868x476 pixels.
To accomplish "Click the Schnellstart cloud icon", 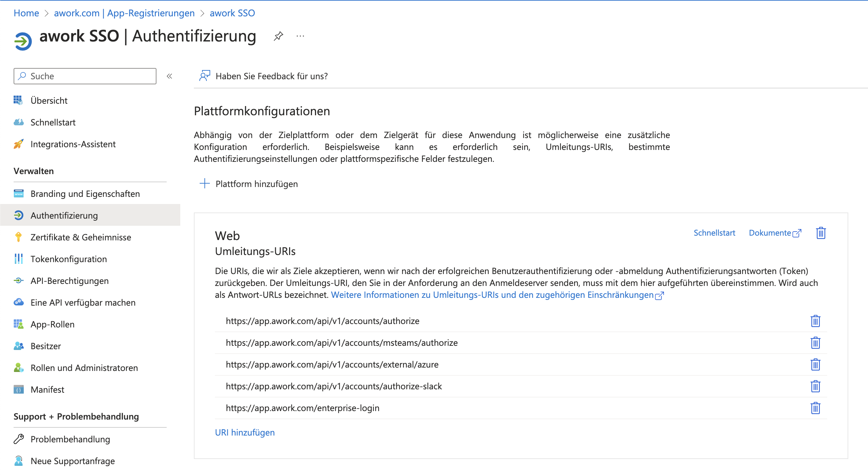I will pyautogui.click(x=19, y=122).
